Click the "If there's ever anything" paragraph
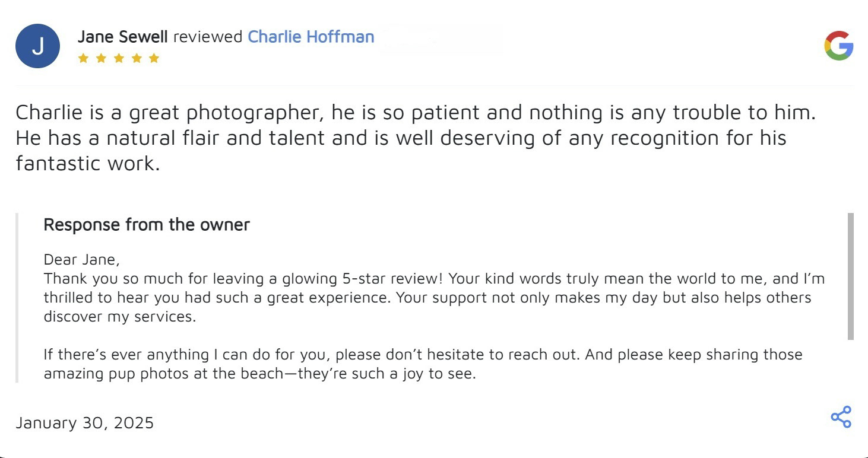The image size is (868, 458). pyautogui.click(x=423, y=355)
